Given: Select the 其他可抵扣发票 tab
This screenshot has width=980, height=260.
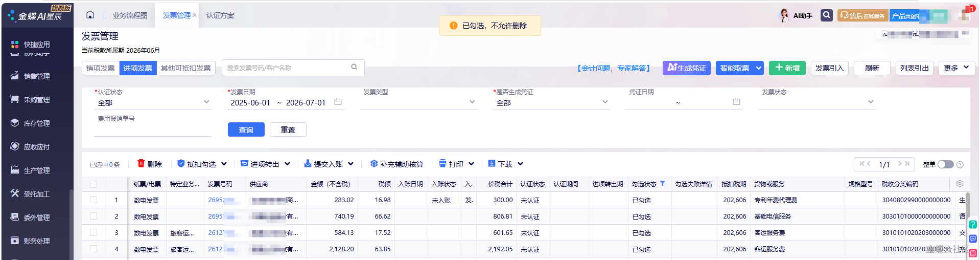Looking at the screenshot, I should pos(186,68).
